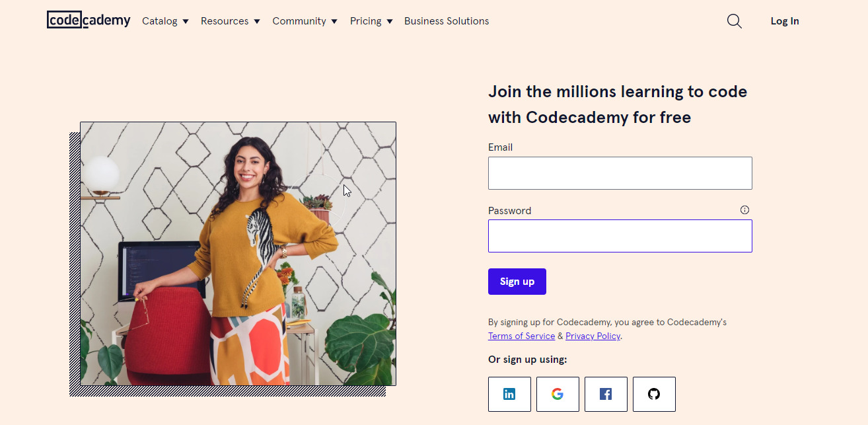868x425 pixels.
Task: Open the search bar with the magnifier icon
Action: click(734, 20)
